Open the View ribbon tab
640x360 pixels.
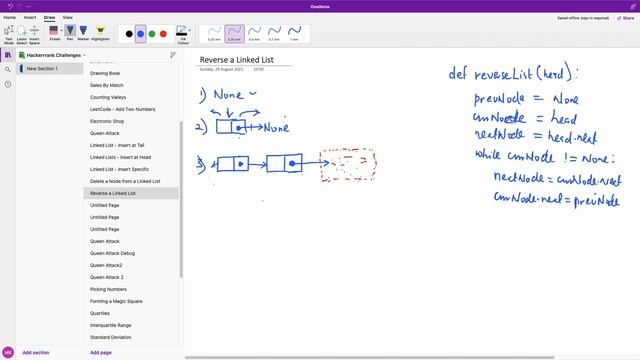[x=68, y=18]
